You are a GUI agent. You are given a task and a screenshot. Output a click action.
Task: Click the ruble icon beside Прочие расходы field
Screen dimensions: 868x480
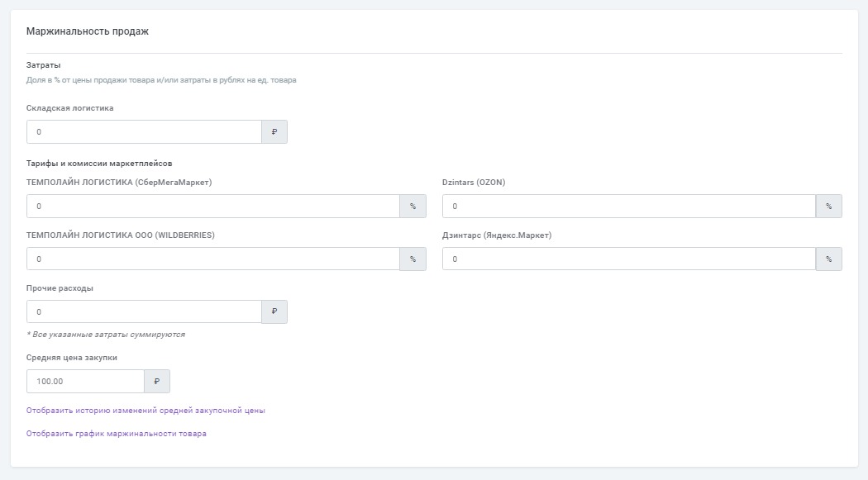(274, 312)
